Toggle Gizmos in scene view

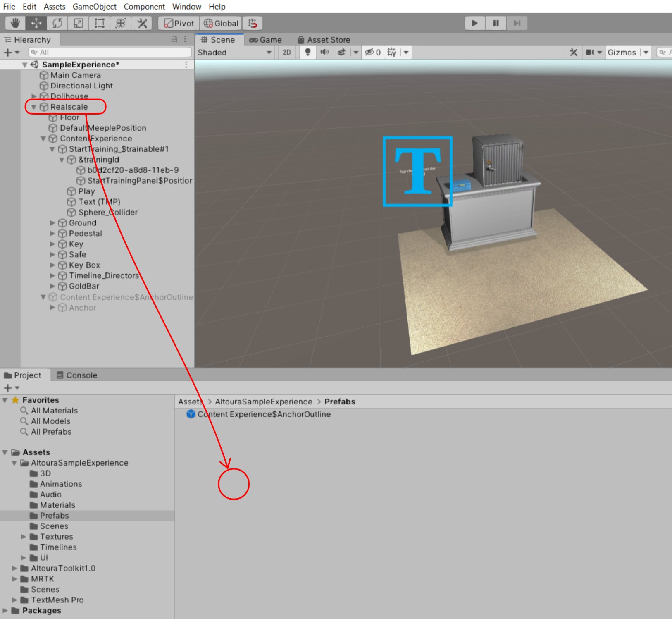tap(622, 53)
